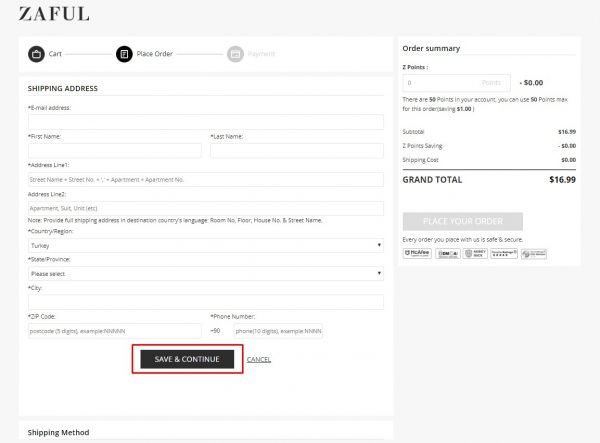Click the SHIPPING ADDRESS heading
600x443 pixels.
pos(63,88)
